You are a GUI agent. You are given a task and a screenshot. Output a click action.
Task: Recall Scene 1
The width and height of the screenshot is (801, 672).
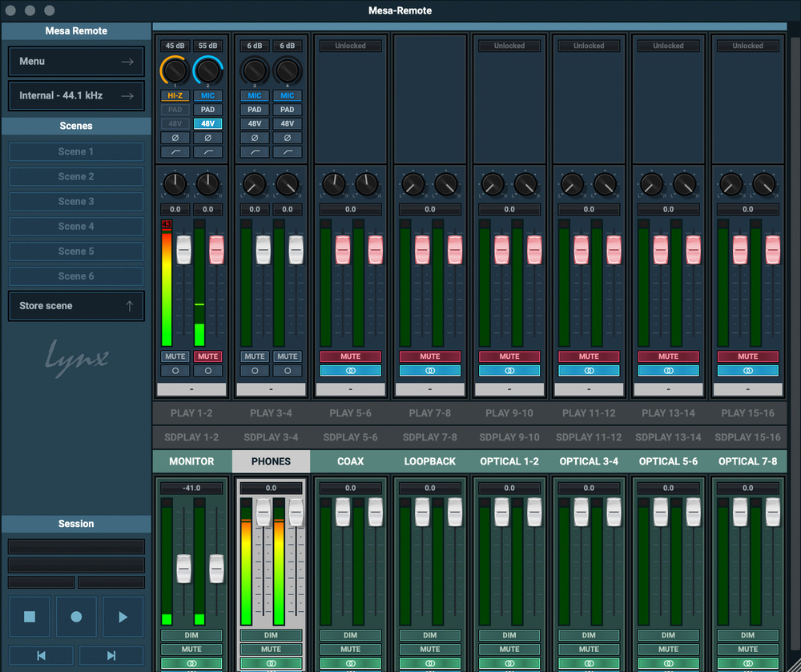click(76, 151)
